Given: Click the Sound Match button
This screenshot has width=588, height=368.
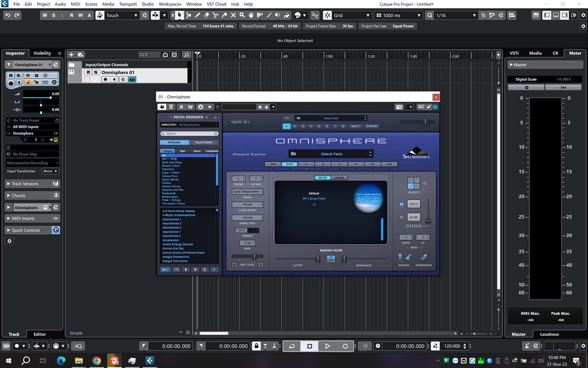Looking at the screenshot, I should coord(204,142).
